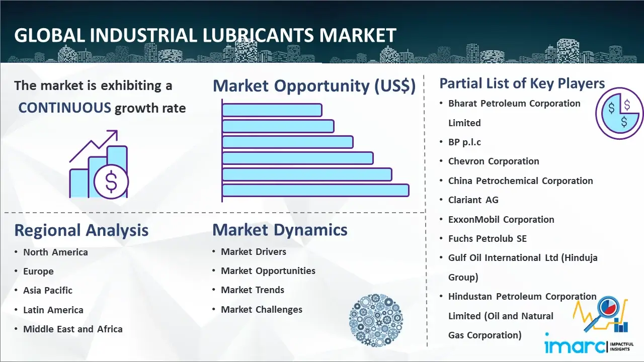Viewport: 644px width, 362px height.
Task: Click the Market Opportunity (US$) heading
Action: 314,86
